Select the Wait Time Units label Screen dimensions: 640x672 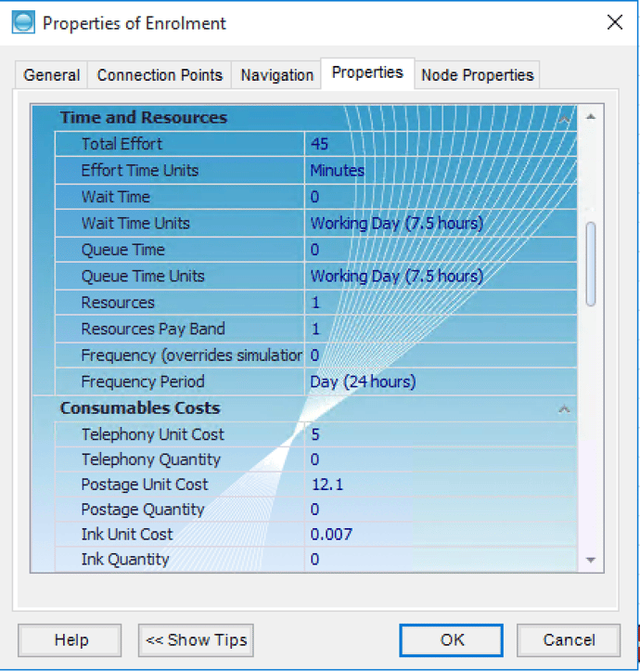coord(135,224)
